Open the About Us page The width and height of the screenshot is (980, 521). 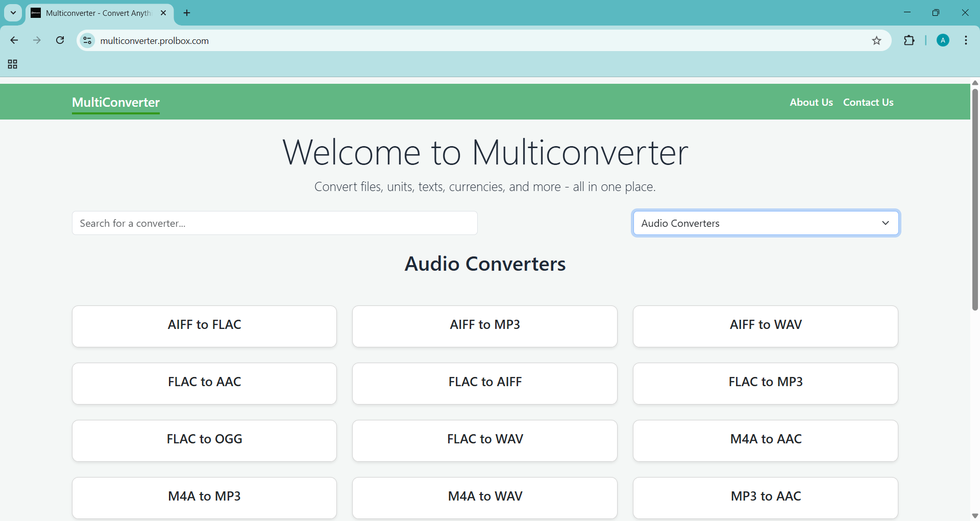pos(811,102)
